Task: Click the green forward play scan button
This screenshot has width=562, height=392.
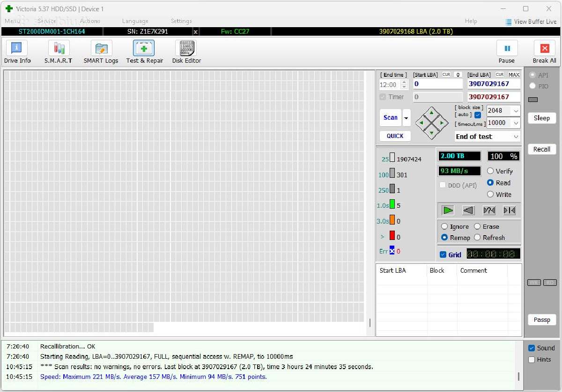Action: 448,211
